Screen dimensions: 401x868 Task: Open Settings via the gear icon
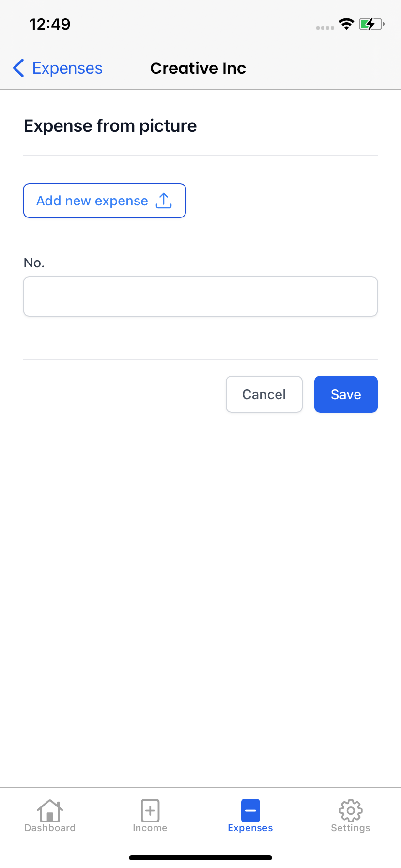click(x=351, y=810)
